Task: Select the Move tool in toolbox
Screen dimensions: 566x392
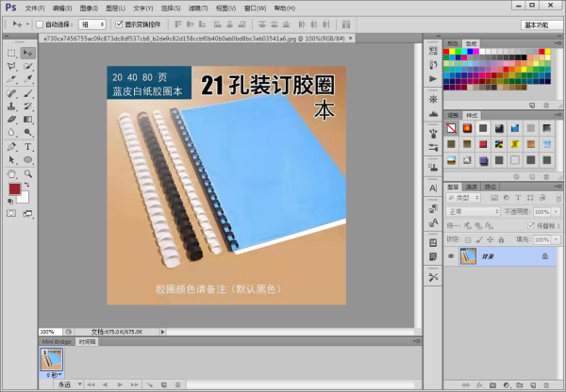Action: pyautogui.click(x=28, y=53)
